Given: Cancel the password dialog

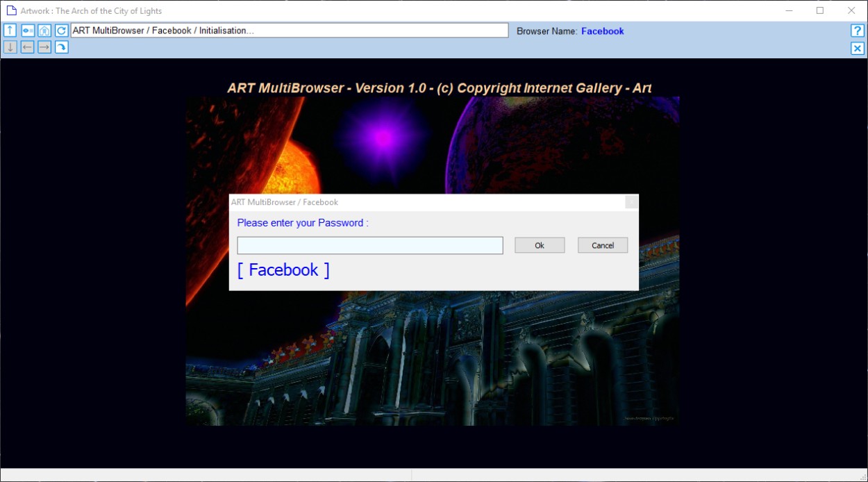Looking at the screenshot, I should click(x=603, y=245).
